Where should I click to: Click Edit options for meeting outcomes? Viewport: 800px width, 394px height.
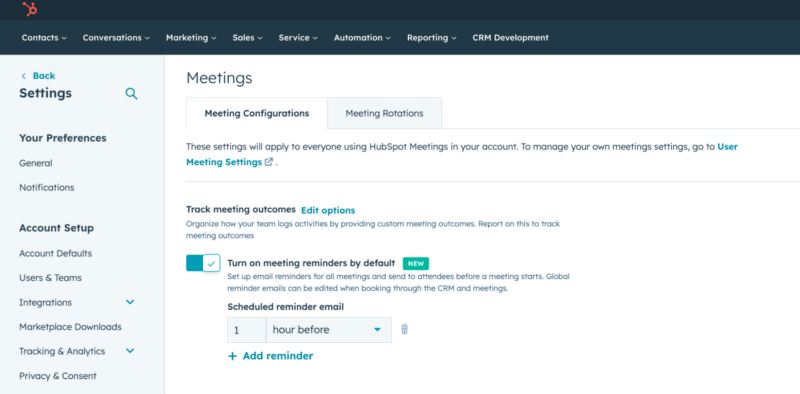tap(328, 210)
